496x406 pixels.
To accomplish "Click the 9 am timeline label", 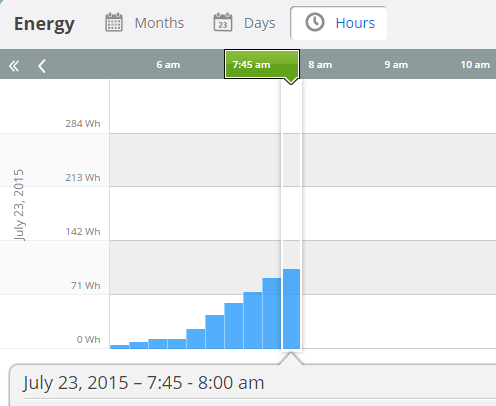I will [x=396, y=65].
